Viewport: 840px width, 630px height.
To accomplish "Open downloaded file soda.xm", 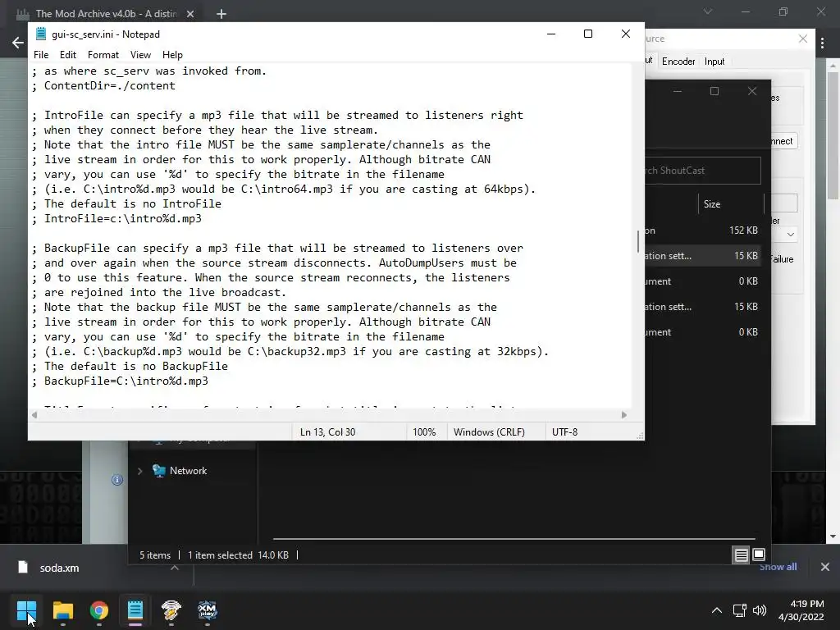I will [59, 568].
